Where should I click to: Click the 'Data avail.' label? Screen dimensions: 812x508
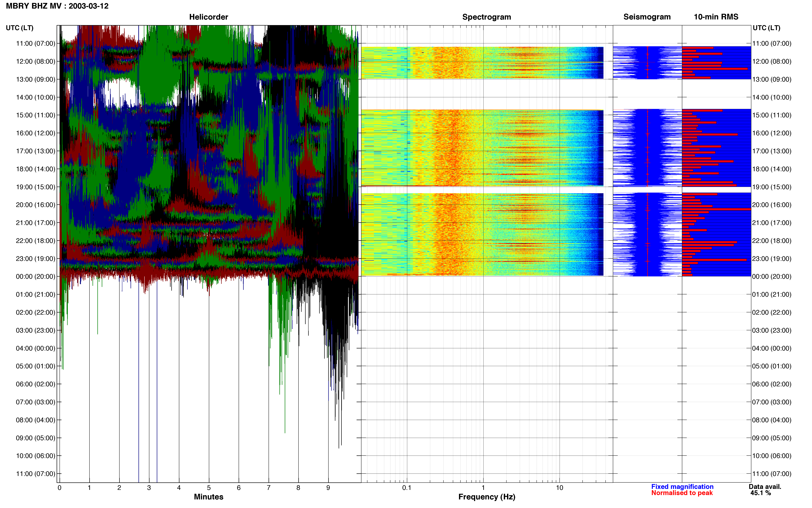tap(765, 486)
